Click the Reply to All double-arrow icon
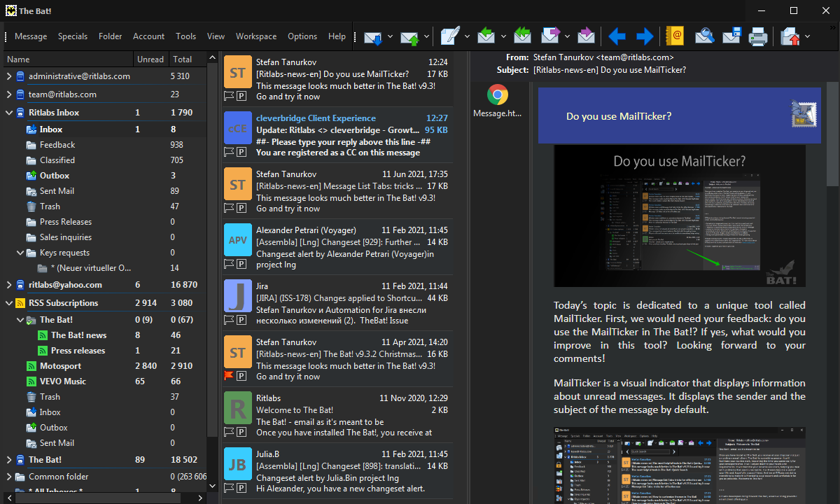 [x=522, y=36]
